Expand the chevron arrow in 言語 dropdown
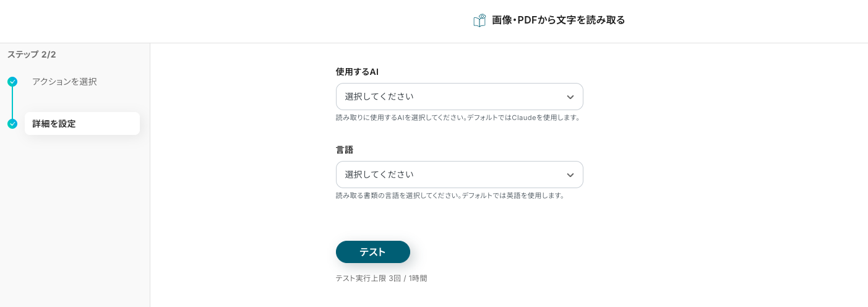This screenshot has height=307, width=868. (570, 175)
